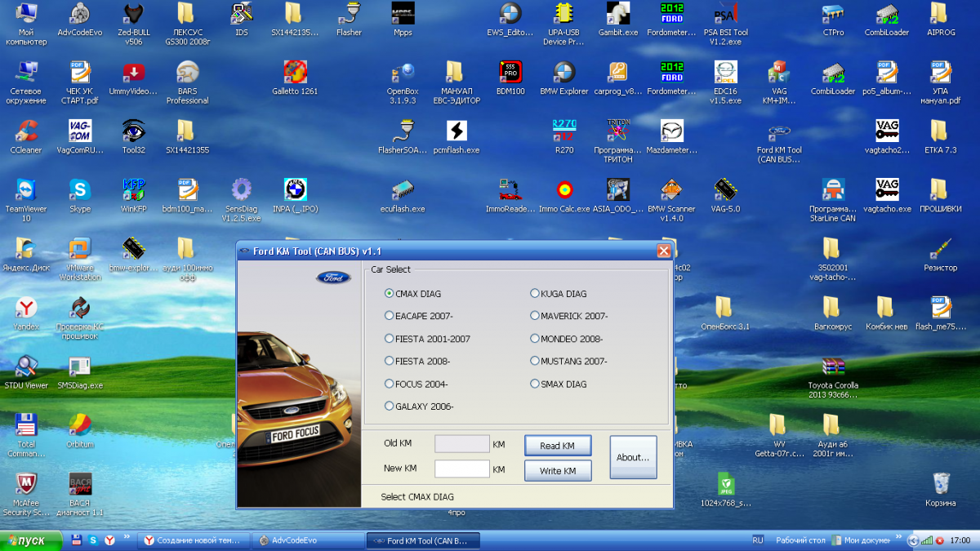Open Gambit.exe desktop icon
Screen dimensions: 980x551
tap(617, 20)
